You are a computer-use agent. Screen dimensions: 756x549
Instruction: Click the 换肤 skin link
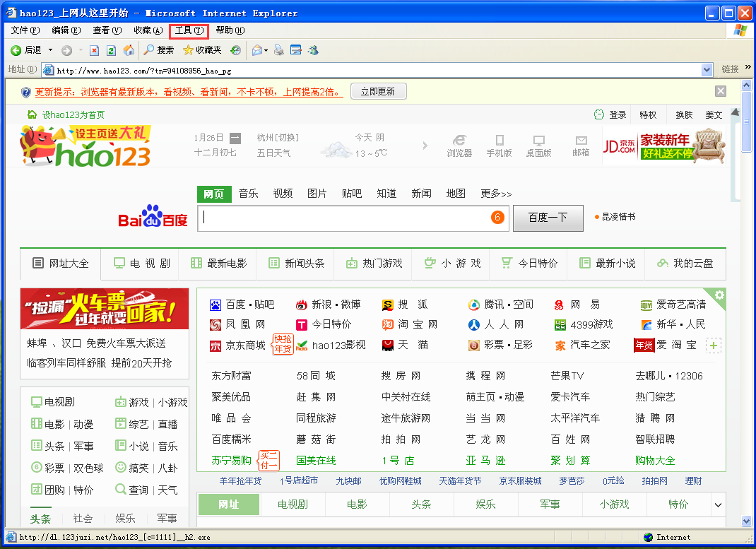click(684, 114)
